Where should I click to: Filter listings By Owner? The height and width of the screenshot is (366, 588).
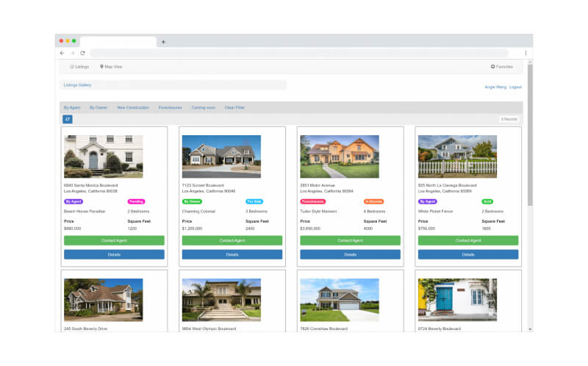click(x=98, y=107)
